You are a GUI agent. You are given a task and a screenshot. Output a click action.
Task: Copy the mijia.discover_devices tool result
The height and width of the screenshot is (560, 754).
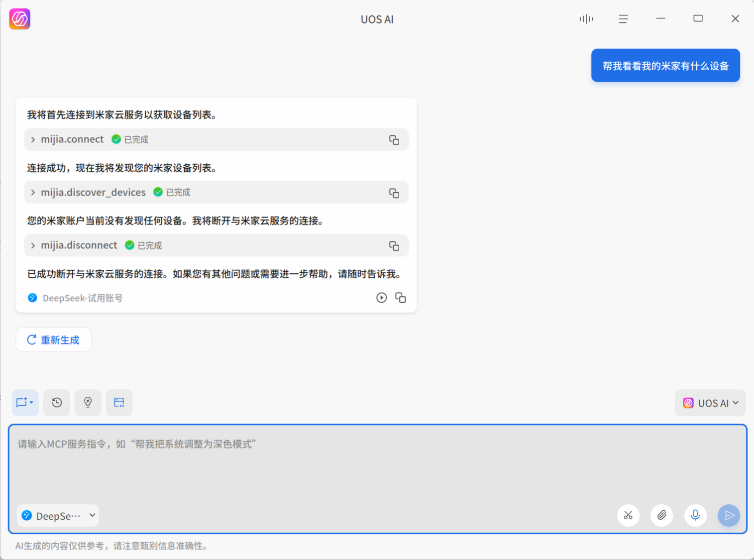pyautogui.click(x=394, y=193)
